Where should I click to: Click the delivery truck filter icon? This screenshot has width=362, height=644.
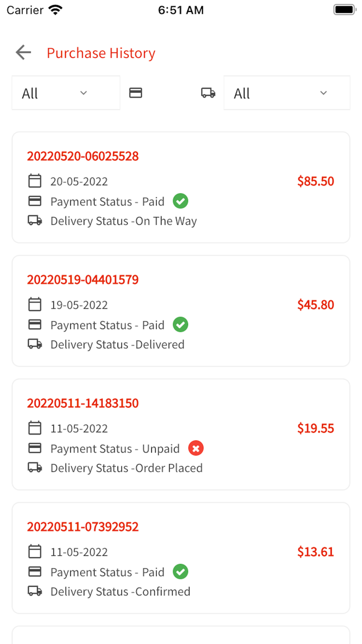208,93
